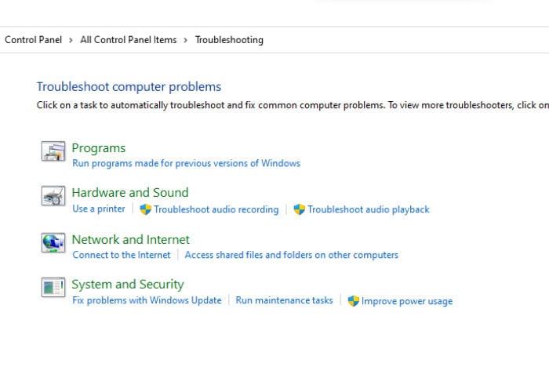Click shield icon beside Troubleshoot audio recording
Screen dimensions: 549x392
pos(145,209)
